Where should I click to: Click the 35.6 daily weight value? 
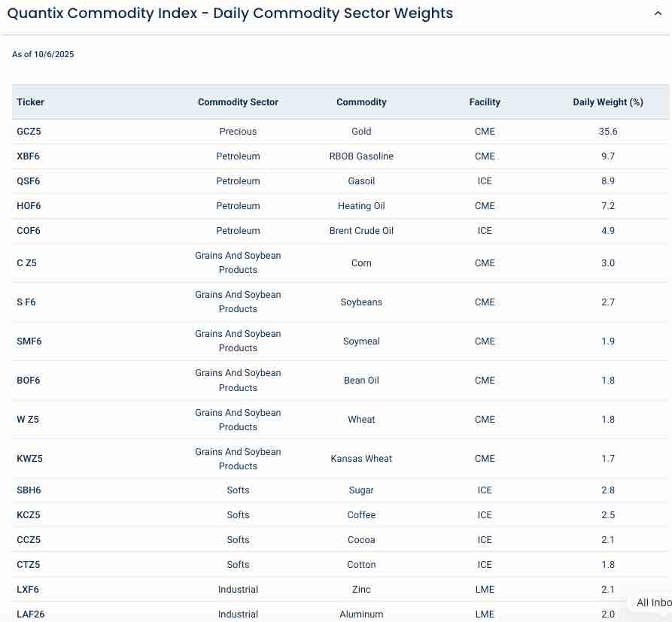(x=607, y=132)
